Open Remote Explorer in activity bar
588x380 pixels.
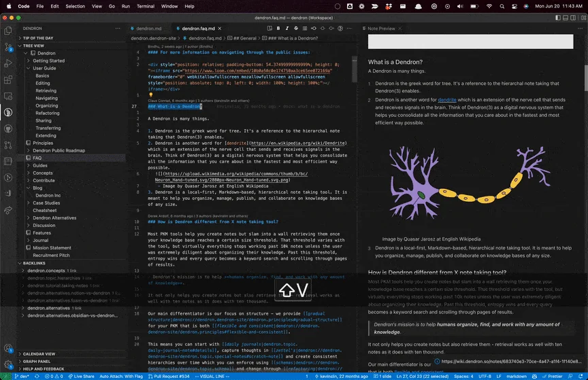8,97
